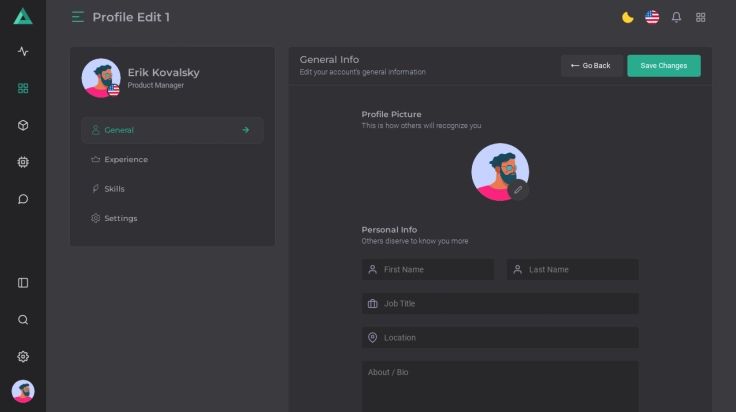The width and height of the screenshot is (736, 412).
Task: Open the user avatar menu at sidebar bottom
Action: (23, 391)
